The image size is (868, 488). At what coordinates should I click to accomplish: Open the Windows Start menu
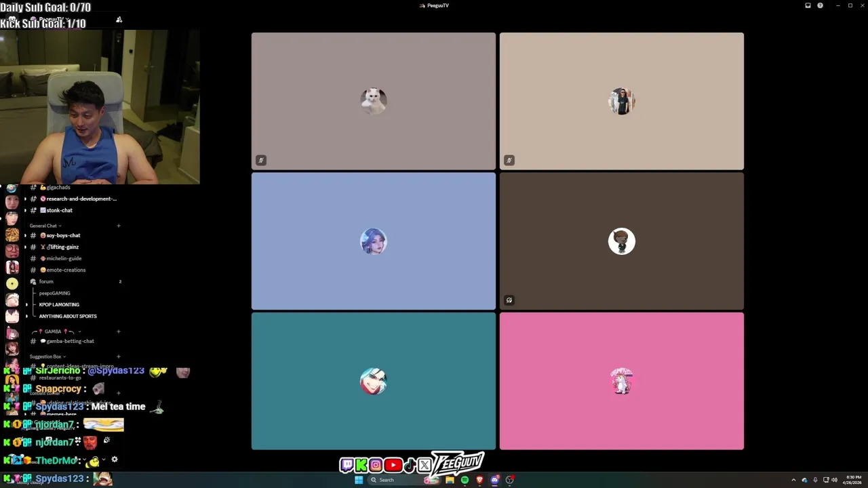(359, 480)
